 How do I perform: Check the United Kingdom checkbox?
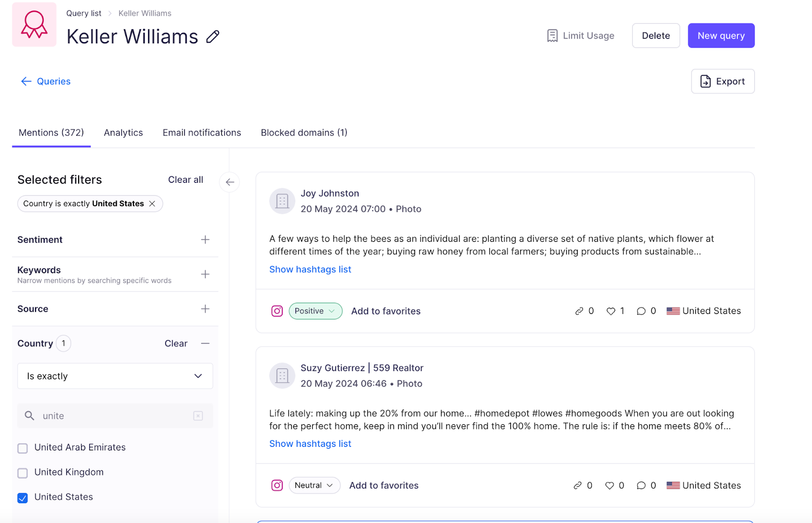pyautogui.click(x=22, y=473)
